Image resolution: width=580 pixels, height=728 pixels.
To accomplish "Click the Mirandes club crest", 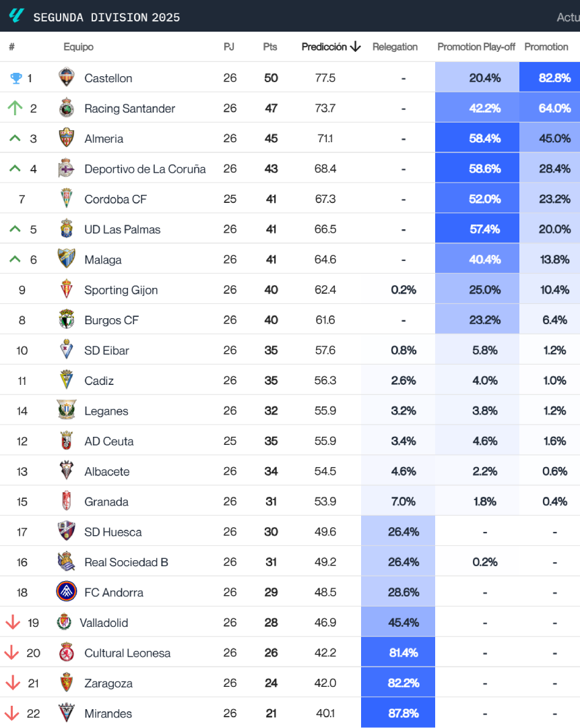I will 65,712.
